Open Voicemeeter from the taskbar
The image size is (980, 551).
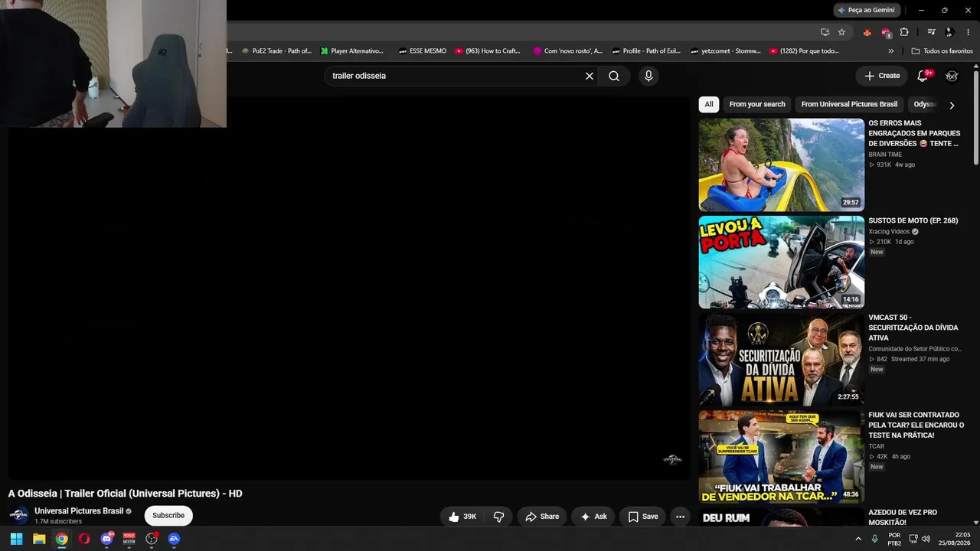tap(129, 539)
